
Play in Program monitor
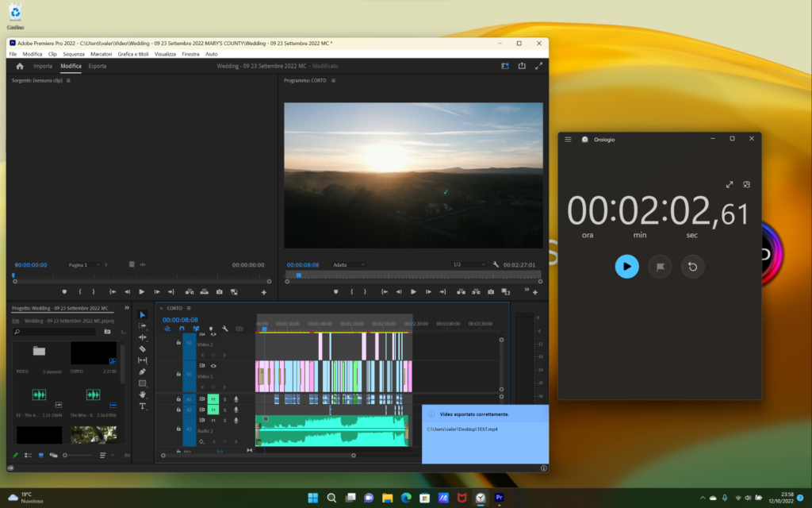pyautogui.click(x=413, y=292)
